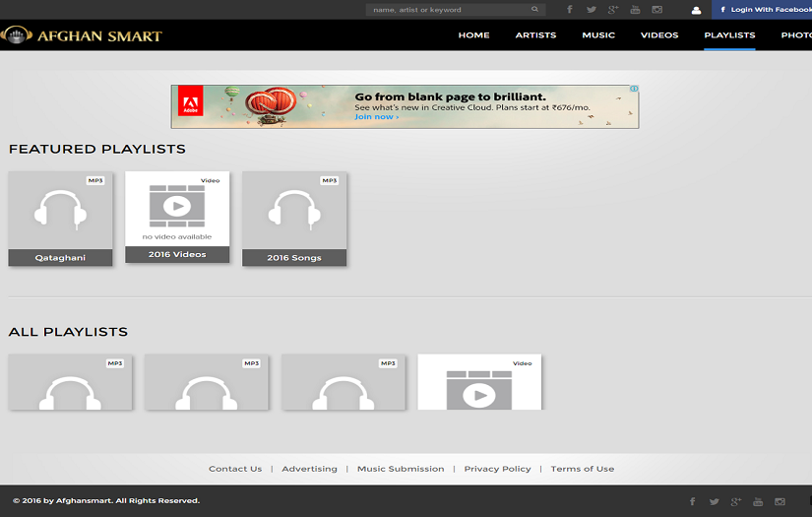Image resolution: width=812 pixels, height=517 pixels.
Task: Open Privacy Policy link
Action: tap(497, 469)
